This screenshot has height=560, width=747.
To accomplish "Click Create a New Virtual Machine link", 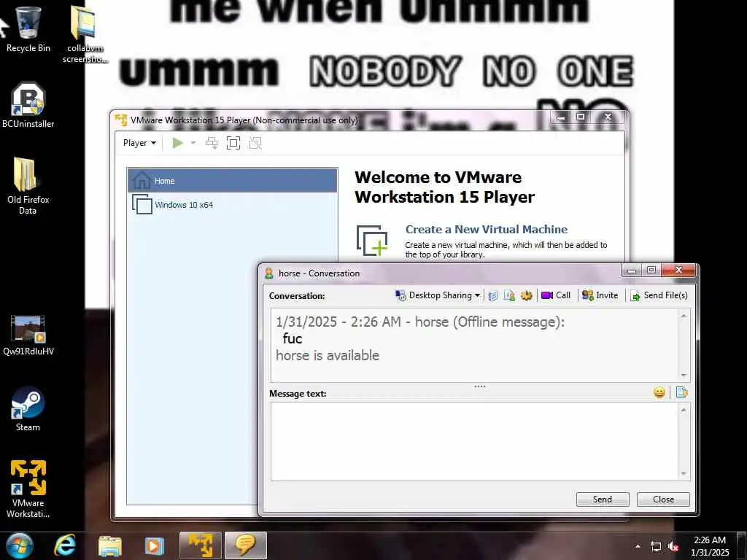I will coord(487,229).
